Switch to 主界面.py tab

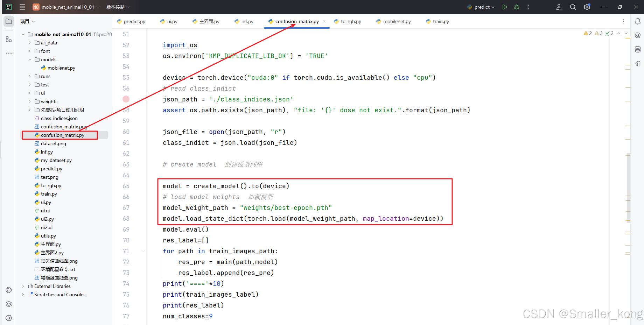pos(206,21)
